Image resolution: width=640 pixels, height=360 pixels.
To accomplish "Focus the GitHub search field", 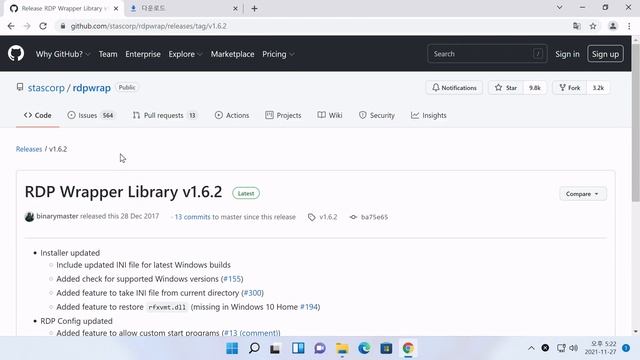I will coord(487,54).
